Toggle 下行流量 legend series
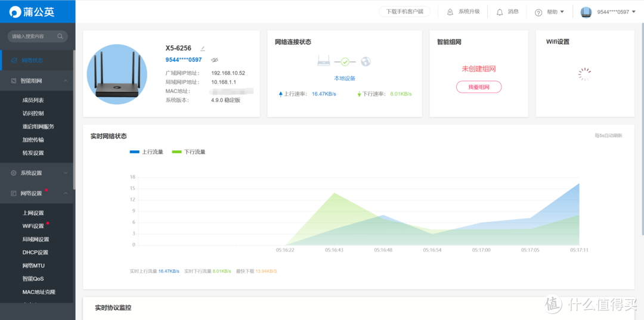 (x=188, y=152)
